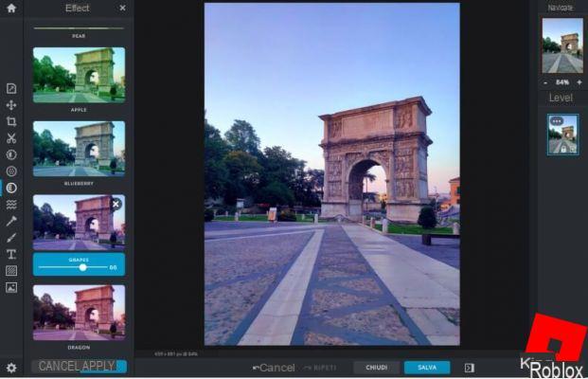Screen dimensions: 588x379
Task: Open the settings gear
Action: pyautogui.click(x=11, y=368)
